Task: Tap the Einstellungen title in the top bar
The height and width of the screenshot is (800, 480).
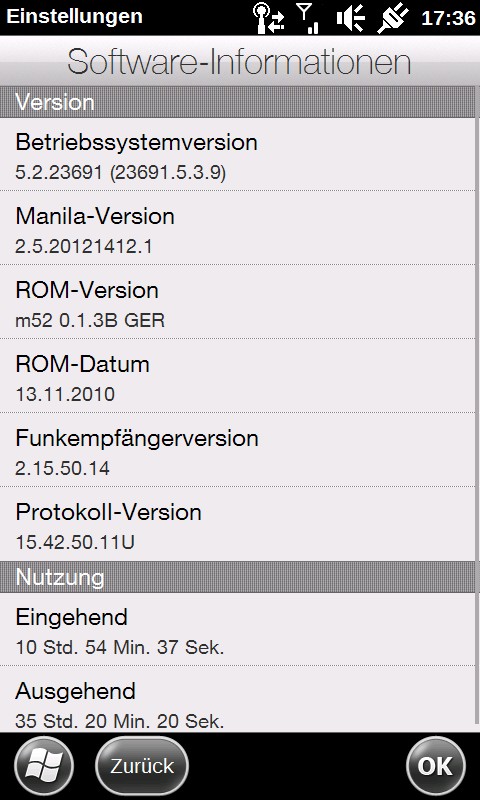Action: click(x=74, y=16)
